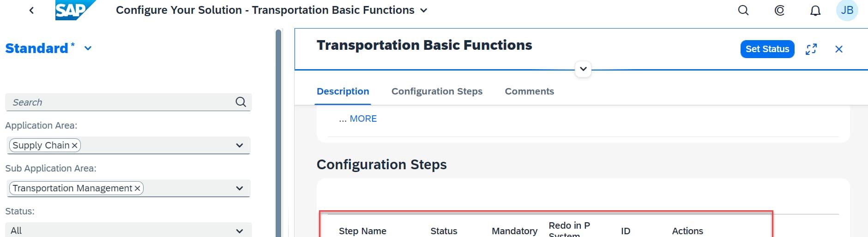The image size is (868, 237).
Task: Switch to the Configuration Steps tab
Action: pyautogui.click(x=437, y=91)
